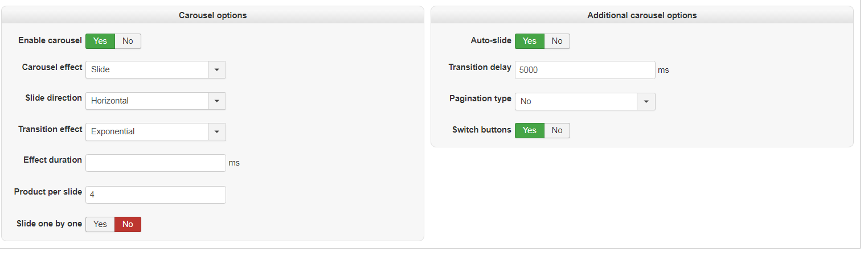Focus the Product per slide field

(x=155, y=195)
